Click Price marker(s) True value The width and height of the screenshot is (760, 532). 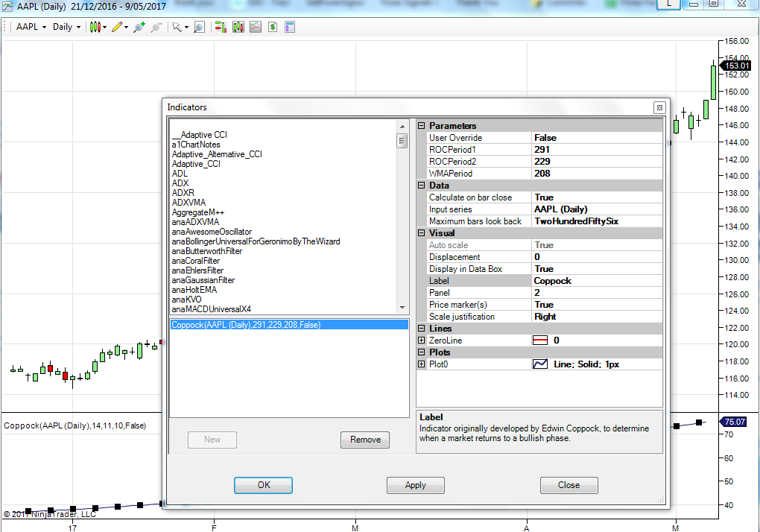coord(597,305)
